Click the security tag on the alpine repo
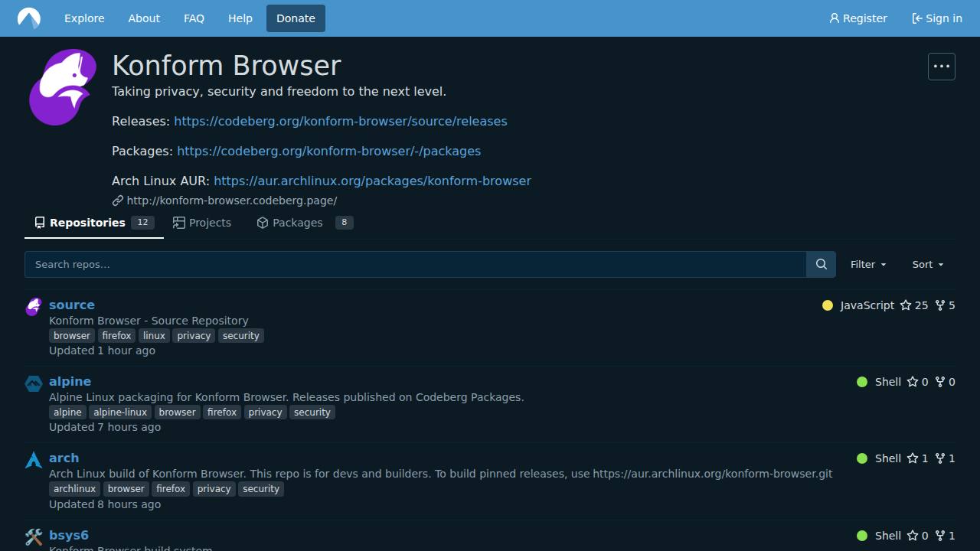The image size is (980, 551). 312,412
